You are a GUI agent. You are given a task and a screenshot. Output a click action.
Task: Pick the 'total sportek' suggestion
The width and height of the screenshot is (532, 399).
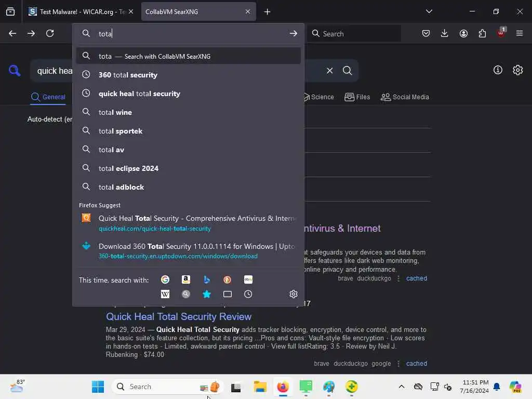click(189, 130)
